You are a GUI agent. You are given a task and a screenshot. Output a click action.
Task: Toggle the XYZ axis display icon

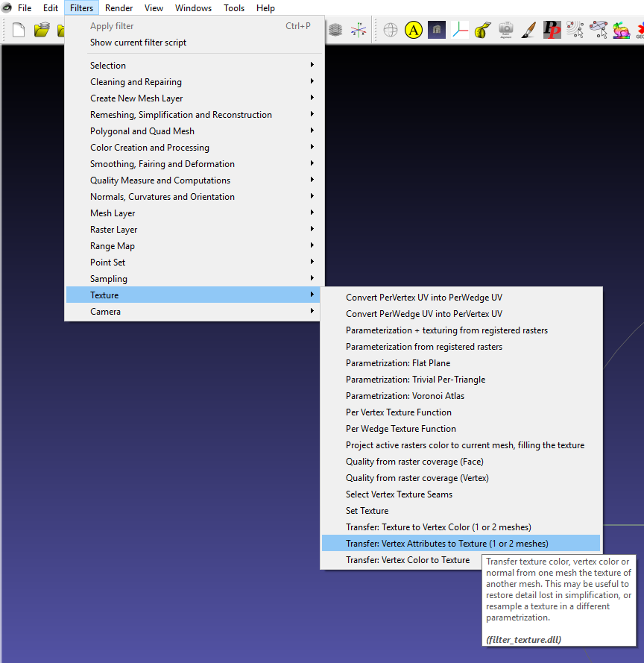(x=359, y=30)
